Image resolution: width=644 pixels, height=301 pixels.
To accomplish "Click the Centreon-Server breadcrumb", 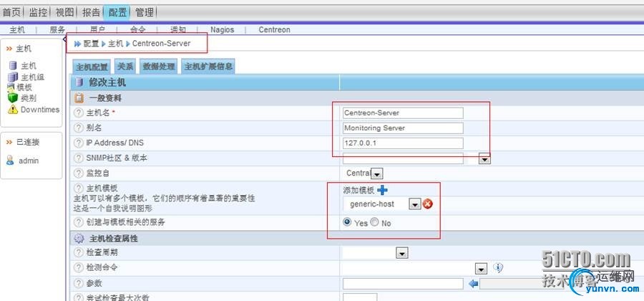I will click(x=162, y=43).
